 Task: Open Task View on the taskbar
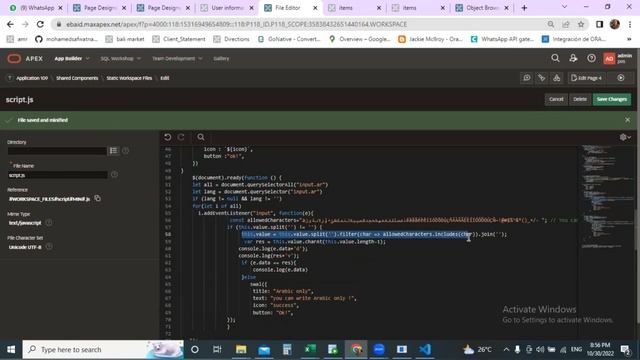(217, 349)
